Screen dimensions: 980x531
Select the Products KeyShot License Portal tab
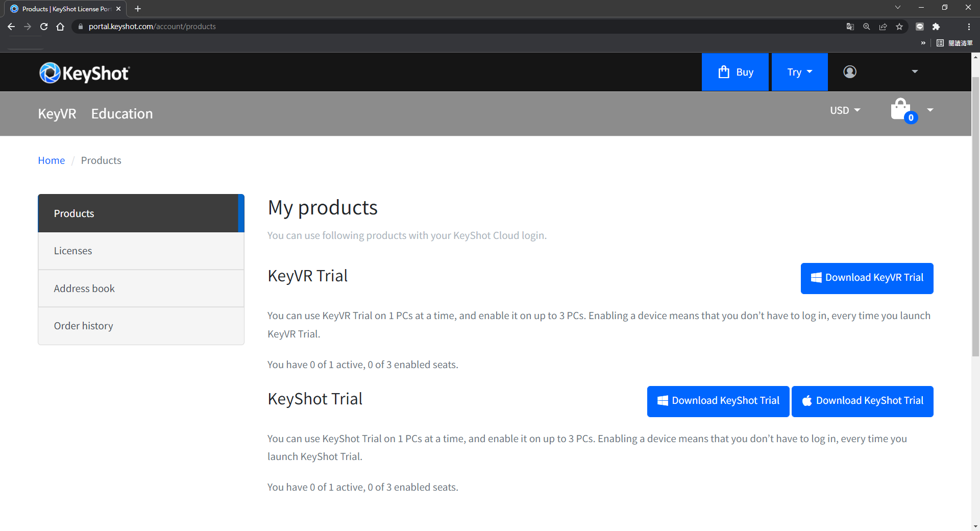point(66,9)
